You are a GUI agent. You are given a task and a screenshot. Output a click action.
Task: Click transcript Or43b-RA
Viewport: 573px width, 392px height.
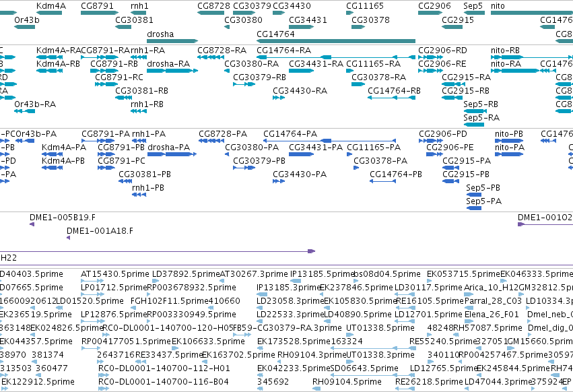point(24,111)
